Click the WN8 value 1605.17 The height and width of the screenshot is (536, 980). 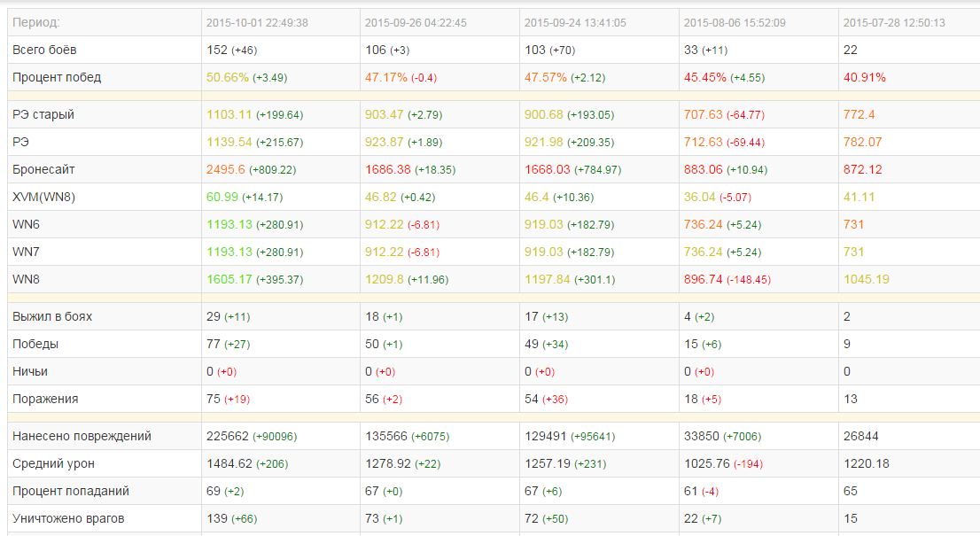229,279
